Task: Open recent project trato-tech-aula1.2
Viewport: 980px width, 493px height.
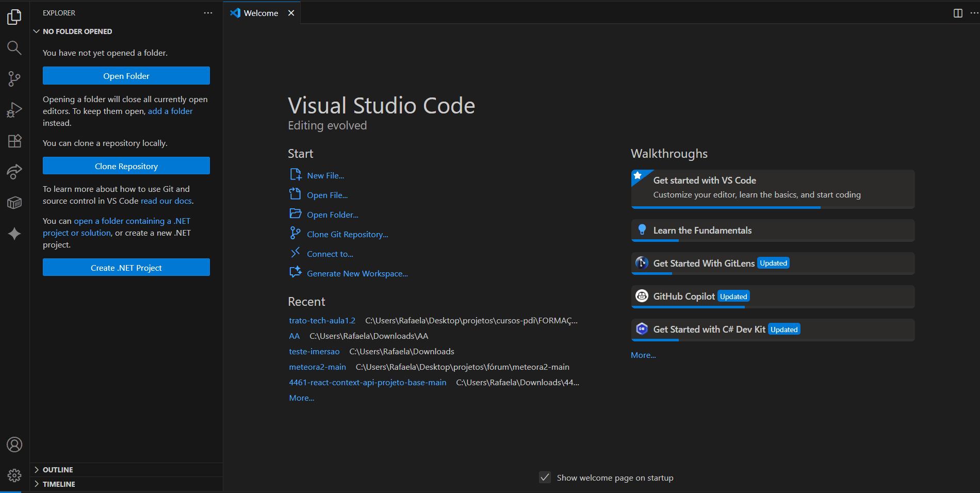Action: (322, 321)
